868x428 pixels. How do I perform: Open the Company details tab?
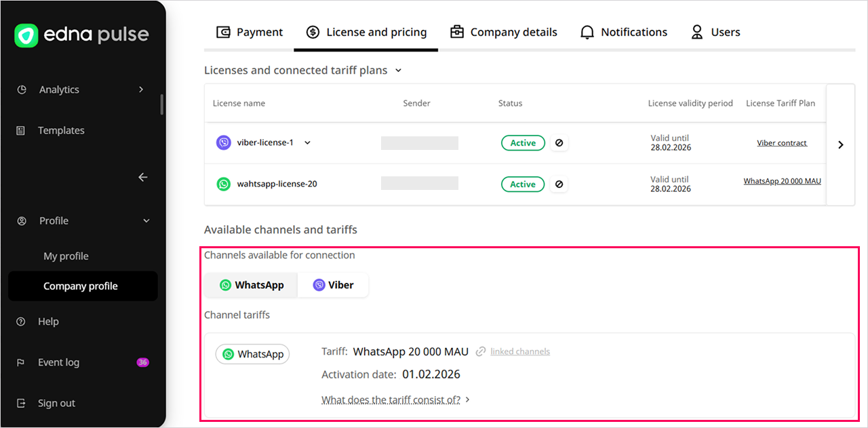coord(504,32)
